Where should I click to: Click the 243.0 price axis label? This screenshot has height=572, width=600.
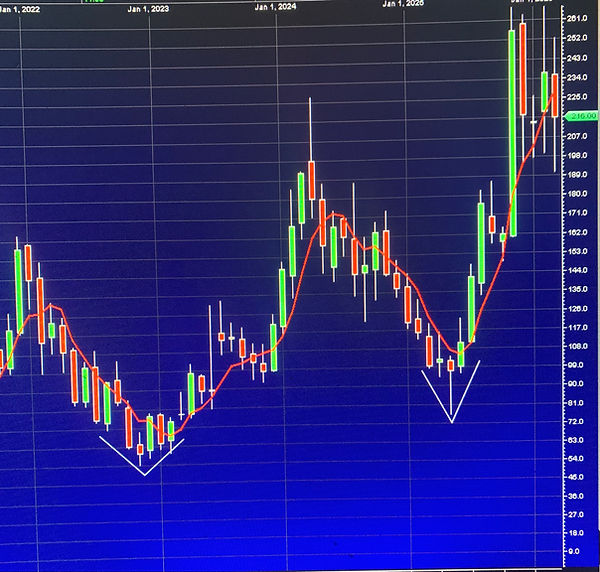[x=579, y=58]
